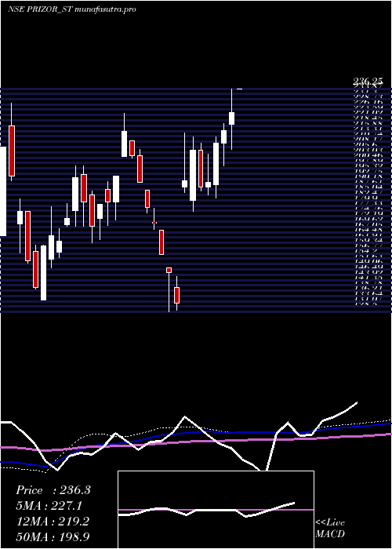Click the last white candlestick near the top
Image resolution: width=392 pixels, height=549 pixels.
pyautogui.click(x=231, y=118)
